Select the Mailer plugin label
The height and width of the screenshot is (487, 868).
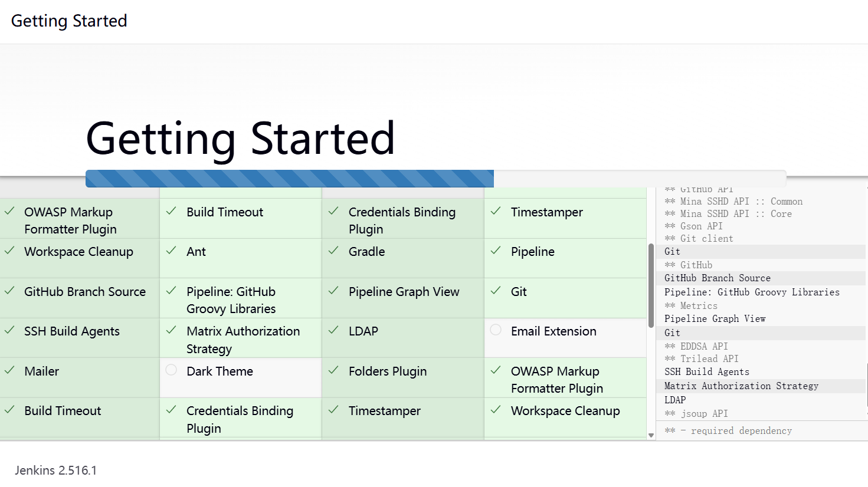[41, 371]
